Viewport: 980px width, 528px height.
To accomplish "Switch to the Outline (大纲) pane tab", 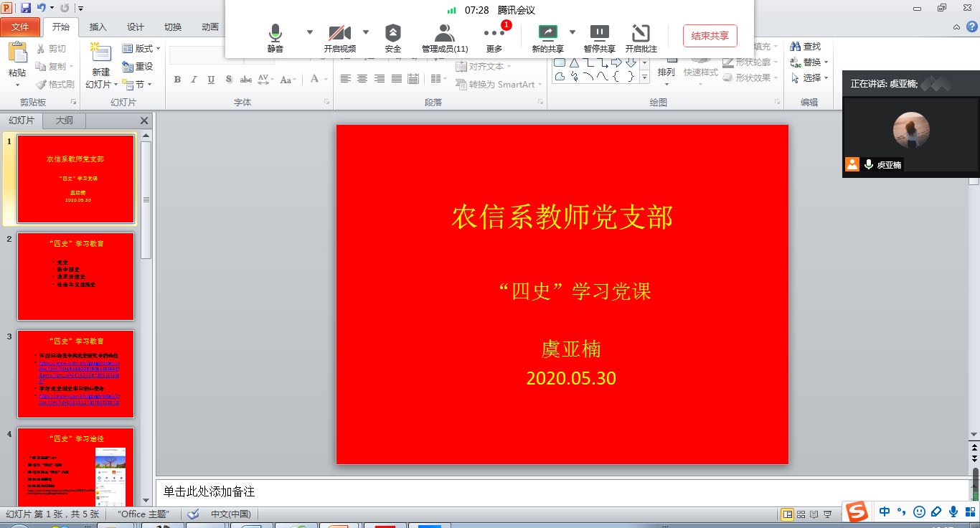I will [64, 121].
